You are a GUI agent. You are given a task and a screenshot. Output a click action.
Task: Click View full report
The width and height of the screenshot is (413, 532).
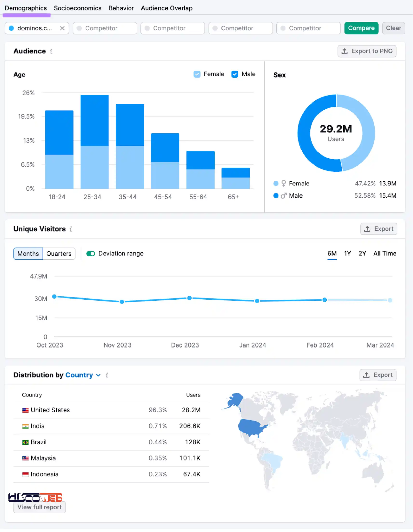(40, 507)
